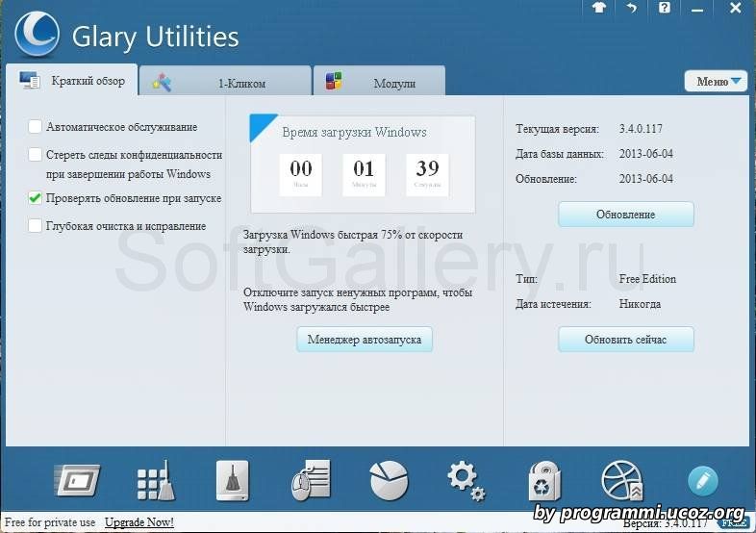This screenshot has width=756, height=533.
Task: Click the double gears process manager icon
Action: (466, 480)
